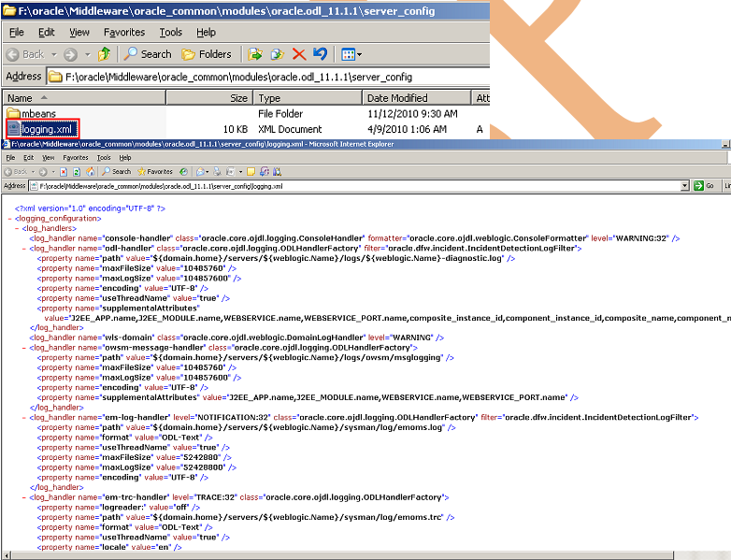The image size is (731, 560).
Task: Click the '4/9/2010 1:06 AM' date cell
Action: pos(407,129)
